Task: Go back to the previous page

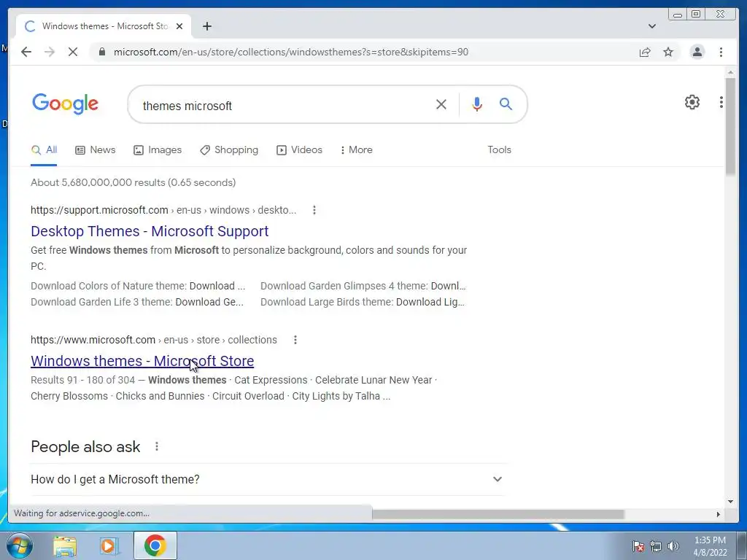Action: point(26,52)
